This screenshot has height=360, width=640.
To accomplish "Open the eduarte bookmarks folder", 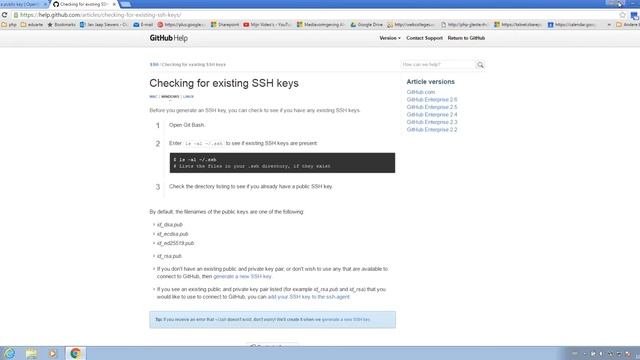I will (32, 24).
